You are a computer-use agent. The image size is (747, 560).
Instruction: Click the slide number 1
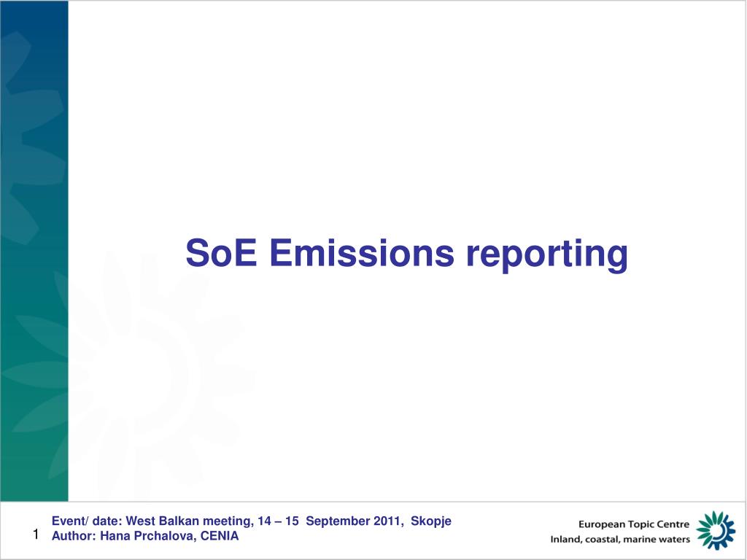pyautogui.click(x=36, y=534)
